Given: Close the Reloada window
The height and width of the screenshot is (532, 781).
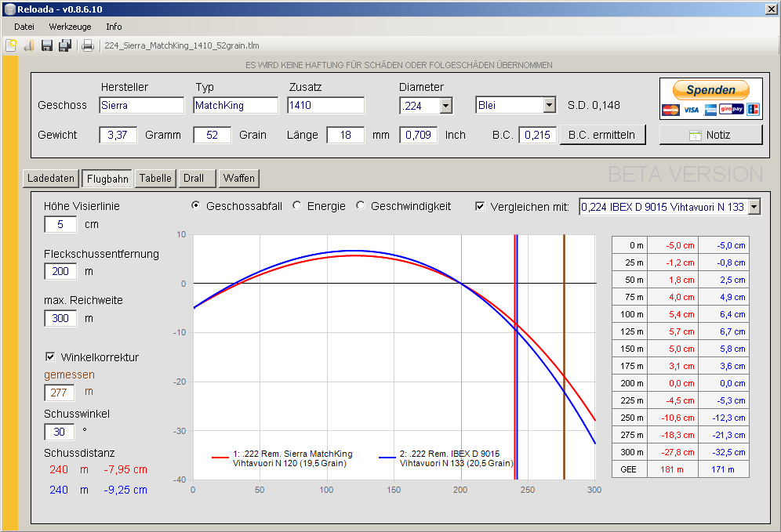Looking at the screenshot, I should [x=771, y=9].
